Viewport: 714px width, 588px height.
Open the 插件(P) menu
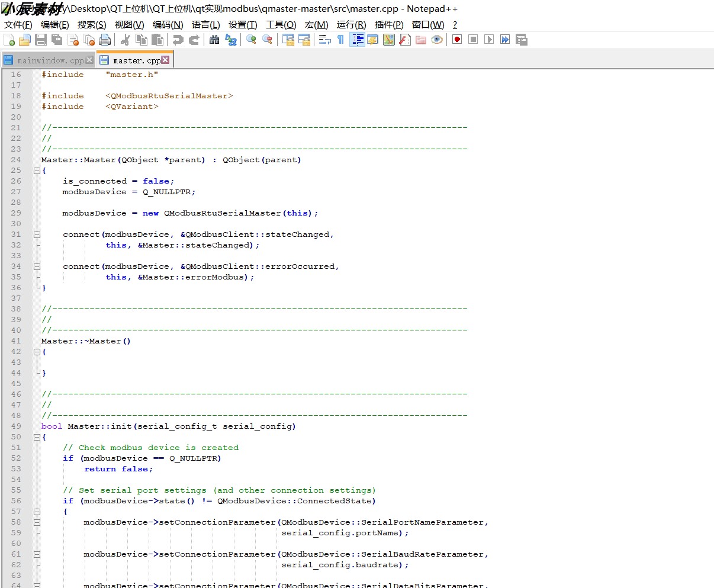click(x=389, y=24)
